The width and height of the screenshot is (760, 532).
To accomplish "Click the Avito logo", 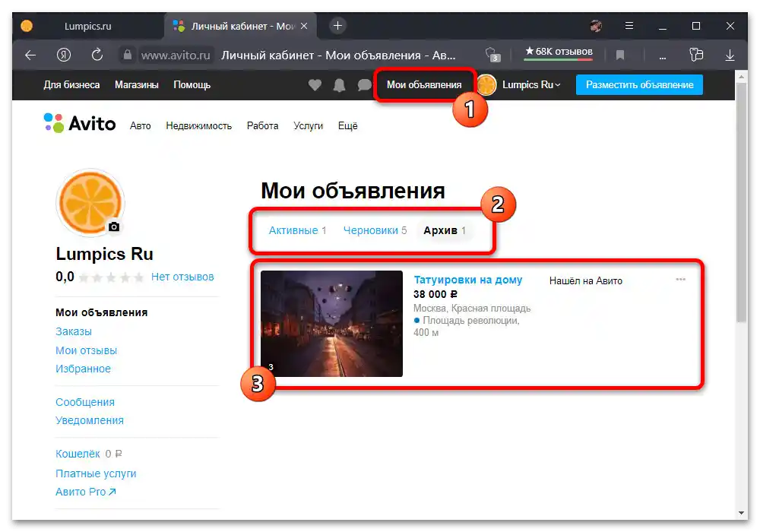I will point(80,124).
